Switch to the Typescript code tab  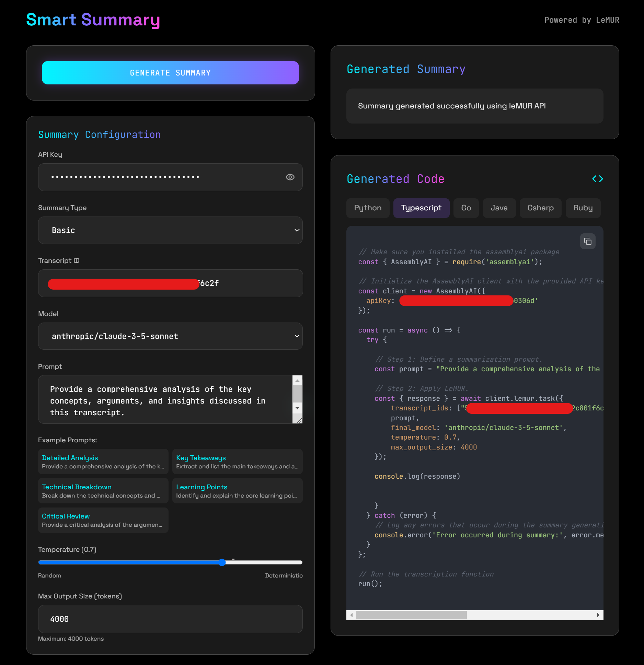421,208
